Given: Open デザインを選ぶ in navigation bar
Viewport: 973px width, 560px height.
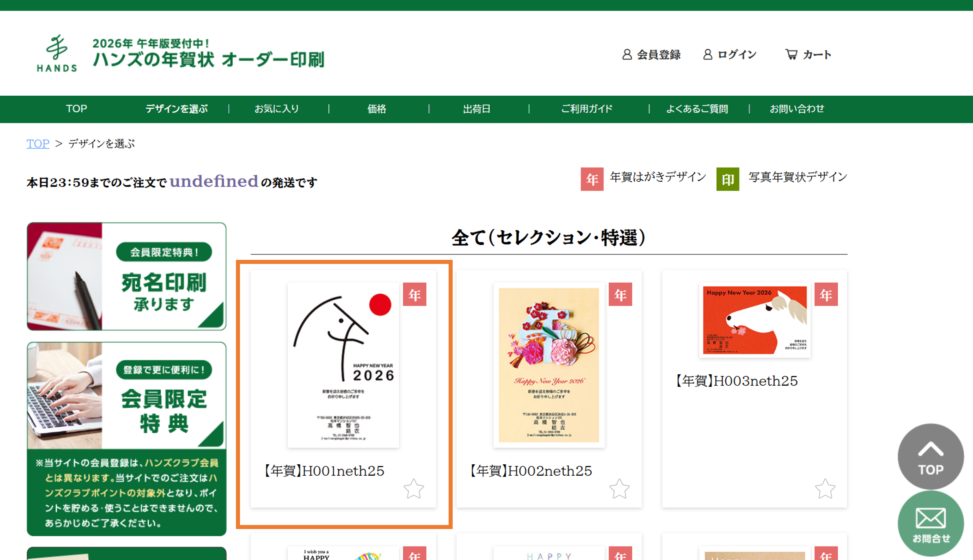Looking at the screenshot, I should [x=176, y=109].
